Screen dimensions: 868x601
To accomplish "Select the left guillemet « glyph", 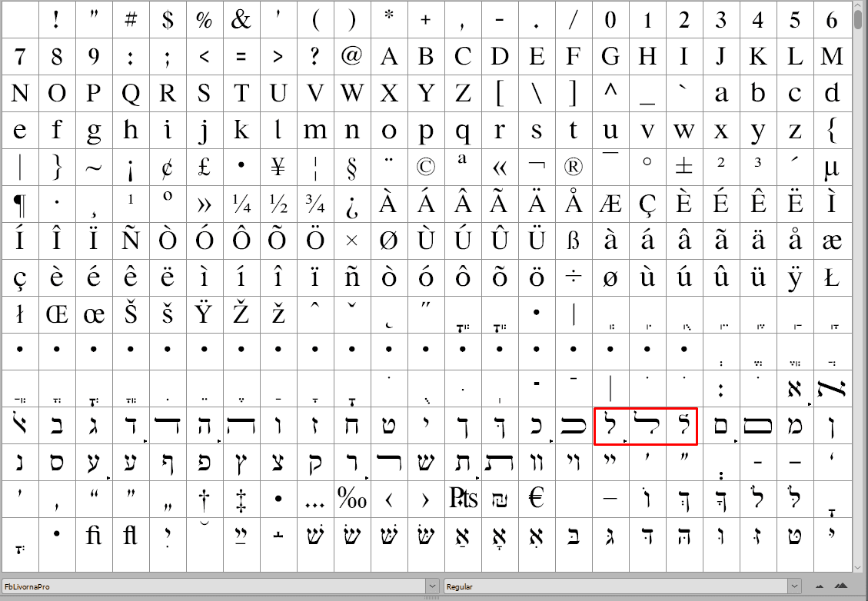I will [500, 167].
